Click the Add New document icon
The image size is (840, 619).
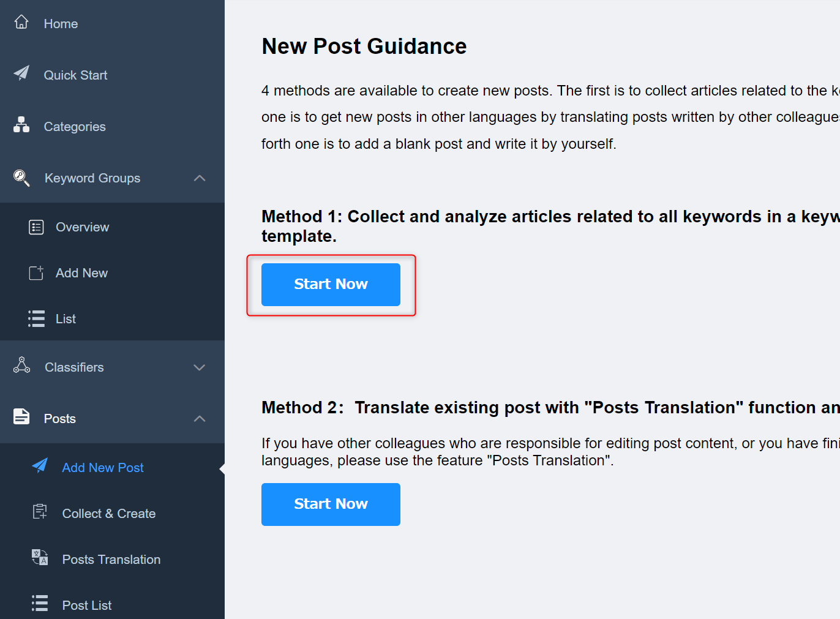click(36, 272)
